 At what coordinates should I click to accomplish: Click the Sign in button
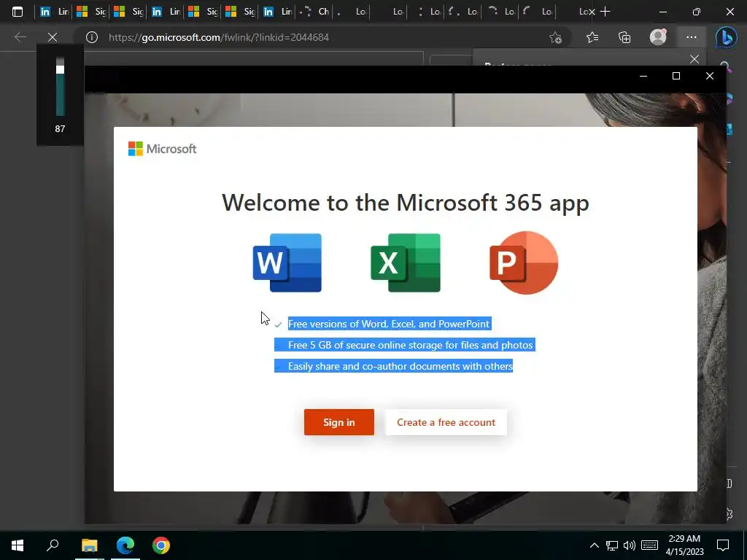[339, 422]
